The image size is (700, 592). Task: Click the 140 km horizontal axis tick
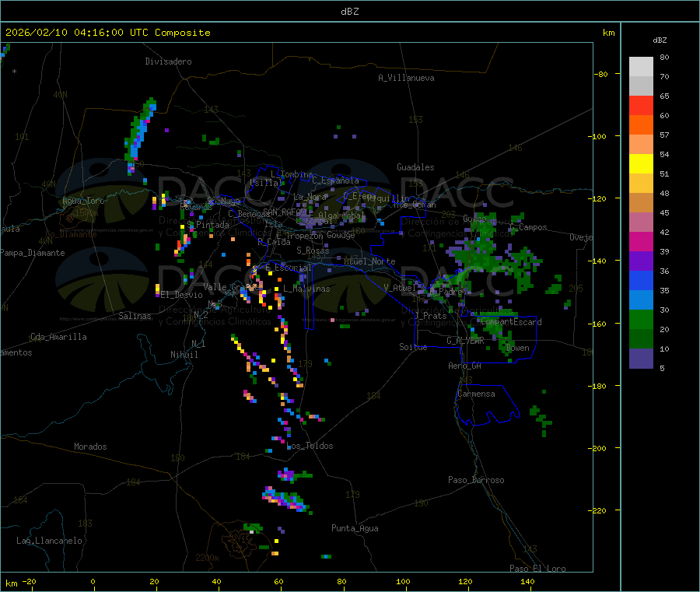click(527, 581)
